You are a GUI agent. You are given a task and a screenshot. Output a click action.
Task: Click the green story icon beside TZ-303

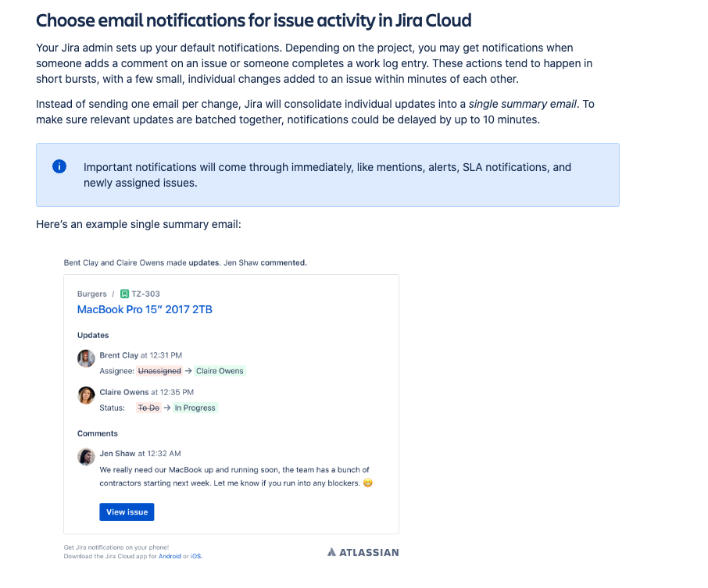(124, 294)
